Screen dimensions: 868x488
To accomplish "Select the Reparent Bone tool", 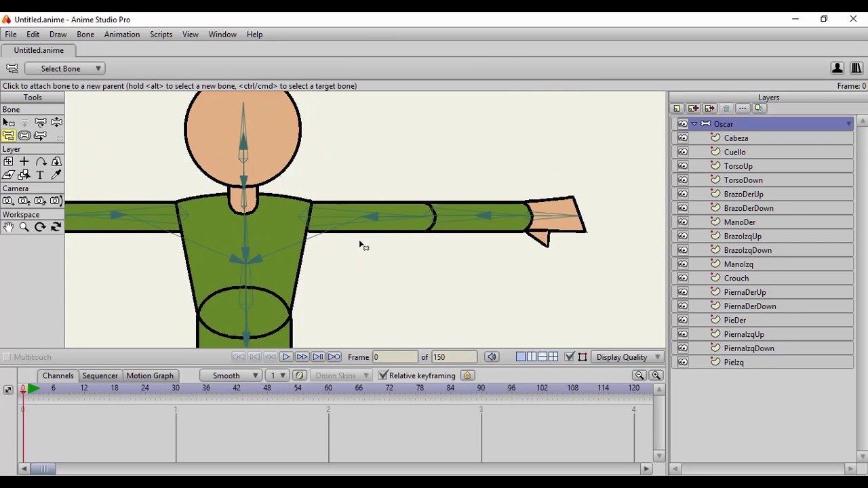I will pyautogui.click(x=8, y=136).
